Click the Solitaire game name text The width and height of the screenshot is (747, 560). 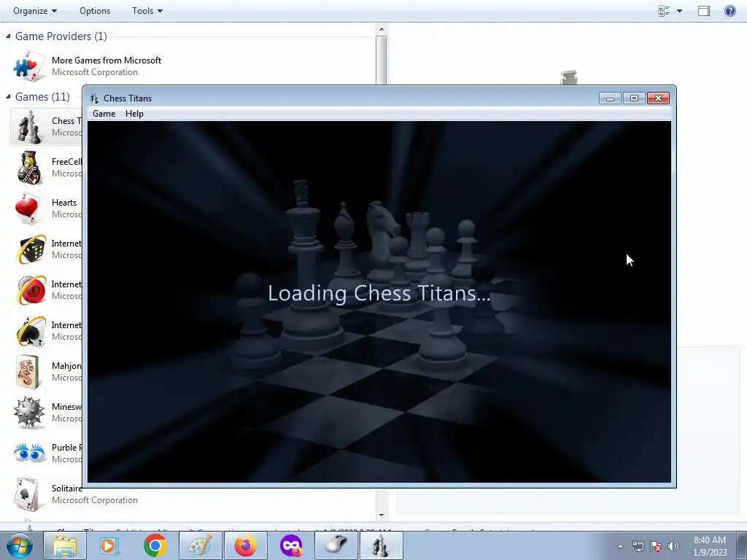[x=66, y=489]
